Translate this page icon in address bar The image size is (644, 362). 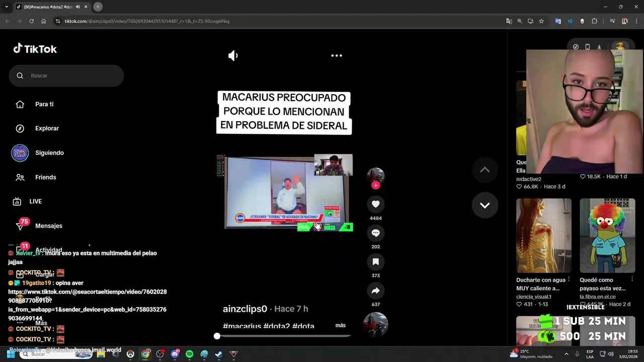tap(509, 21)
